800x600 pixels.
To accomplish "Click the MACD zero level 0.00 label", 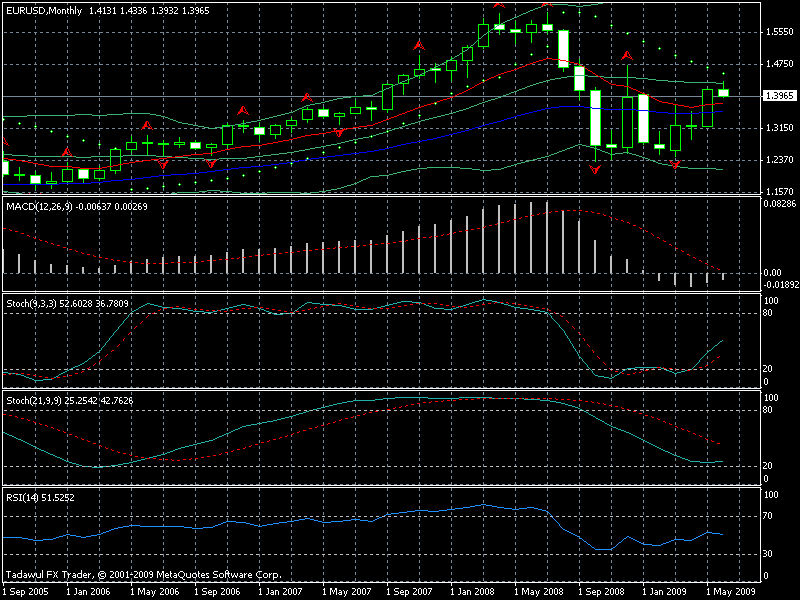I will pos(772,273).
